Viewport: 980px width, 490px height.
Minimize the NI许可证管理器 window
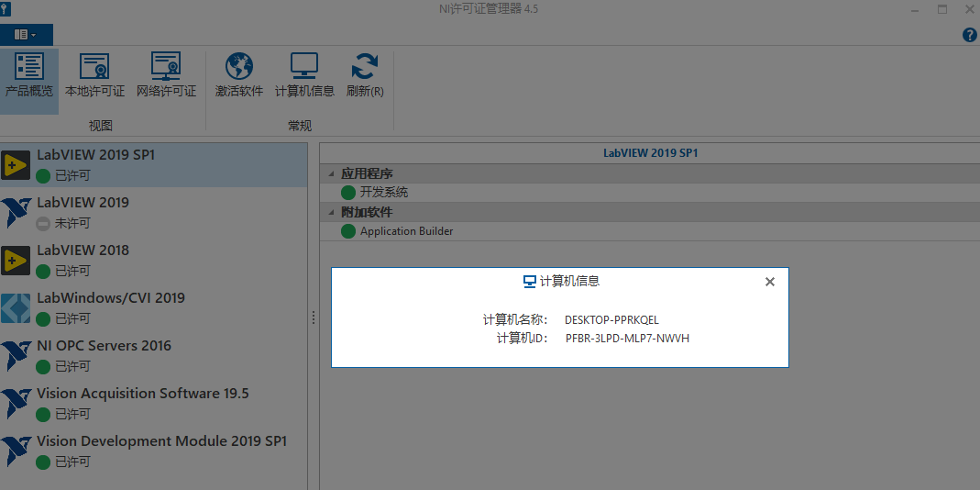click(914, 9)
